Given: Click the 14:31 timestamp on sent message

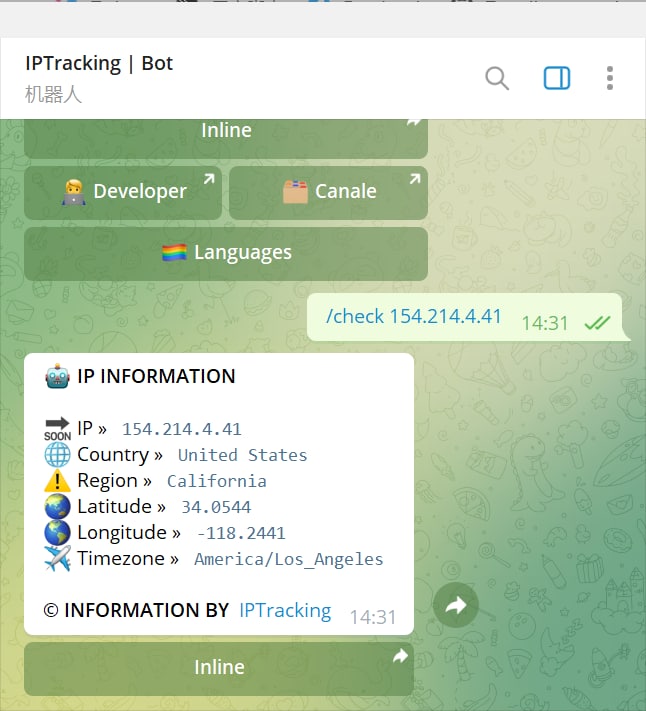Looking at the screenshot, I should [544, 323].
